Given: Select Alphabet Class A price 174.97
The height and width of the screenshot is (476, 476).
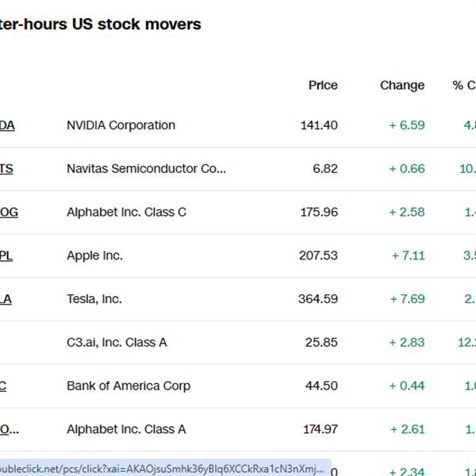Looking at the screenshot, I should (321, 429).
